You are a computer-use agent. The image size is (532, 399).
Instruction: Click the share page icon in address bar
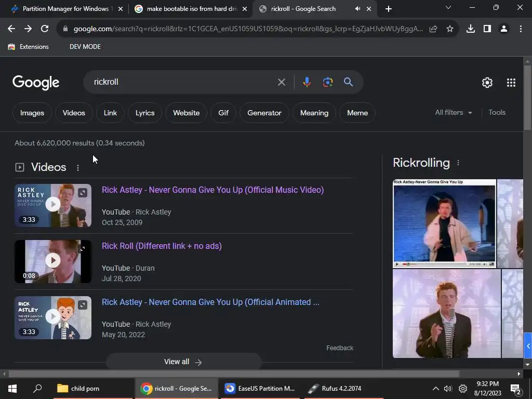[433, 29]
